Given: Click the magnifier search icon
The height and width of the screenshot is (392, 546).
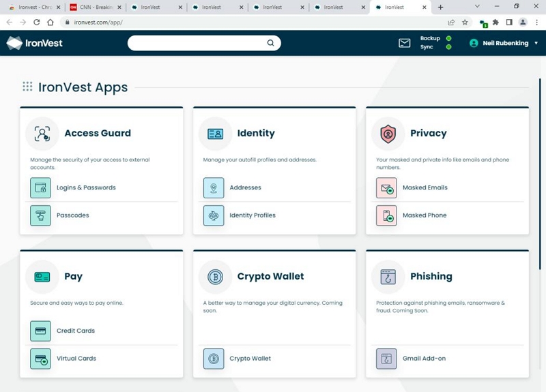Looking at the screenshot, I should [270, 43].
